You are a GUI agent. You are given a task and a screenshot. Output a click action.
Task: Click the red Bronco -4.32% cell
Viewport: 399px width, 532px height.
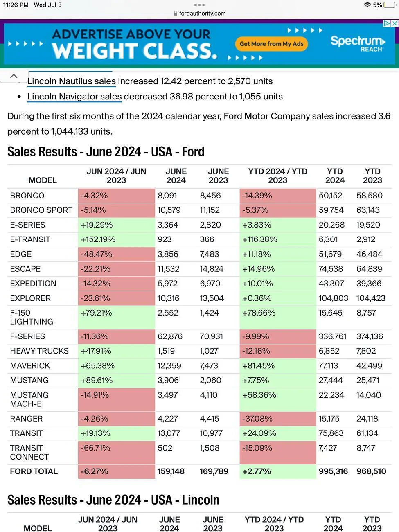pyautogui.click(x=116, y=196)
